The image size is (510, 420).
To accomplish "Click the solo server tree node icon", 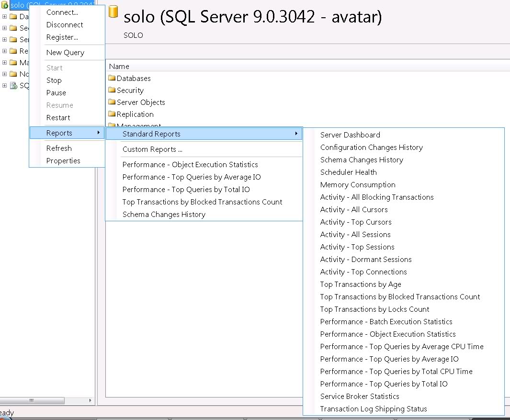I will point(5,5).
